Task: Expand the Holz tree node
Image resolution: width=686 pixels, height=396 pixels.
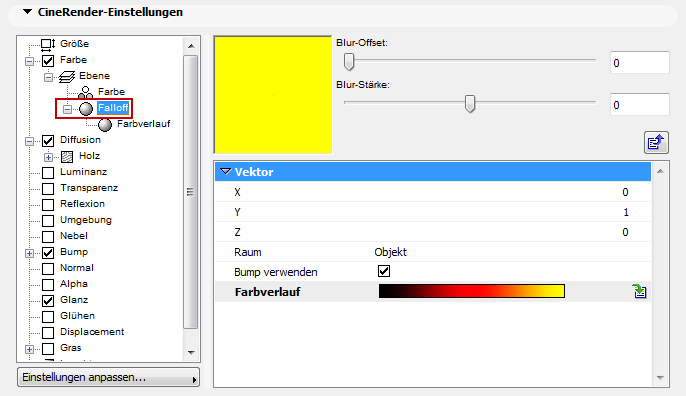Action: pyautogui.click(x=48, y=157)
